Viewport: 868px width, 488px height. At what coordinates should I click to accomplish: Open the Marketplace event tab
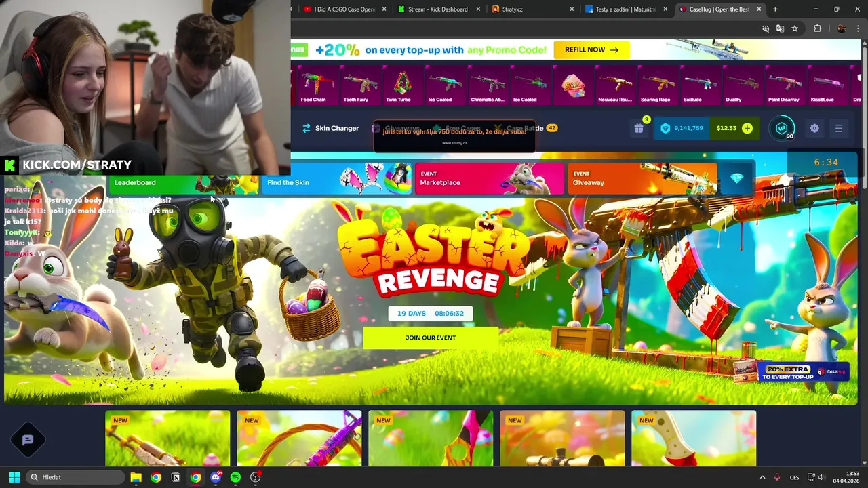(x=489, y=179)
